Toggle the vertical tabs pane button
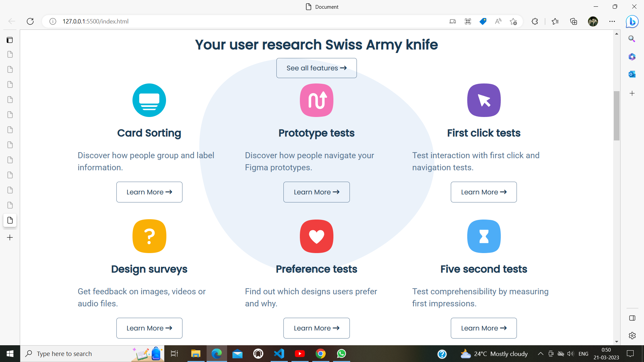This screenshot has height=362, width=644. 10,40
